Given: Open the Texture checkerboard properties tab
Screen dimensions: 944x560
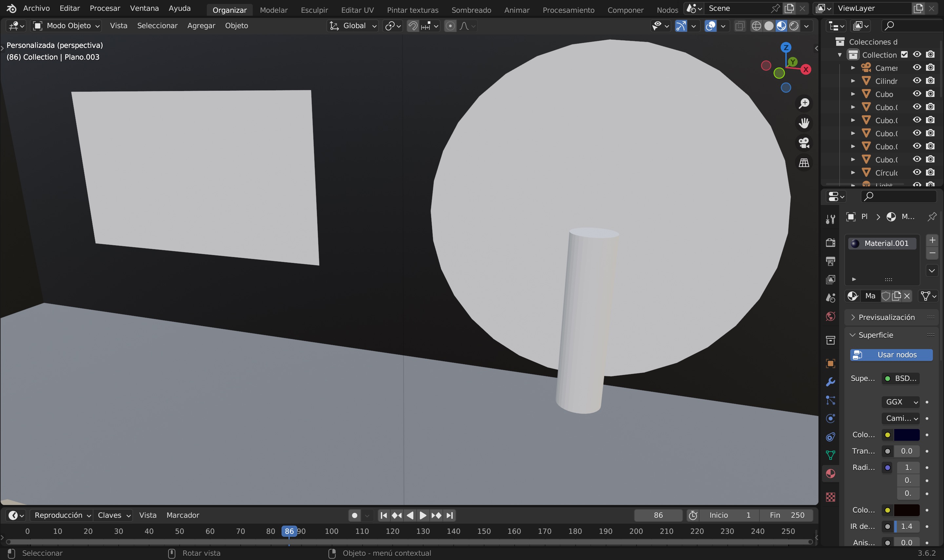Looking at the screenshot, I should click(x=830, y=497).
